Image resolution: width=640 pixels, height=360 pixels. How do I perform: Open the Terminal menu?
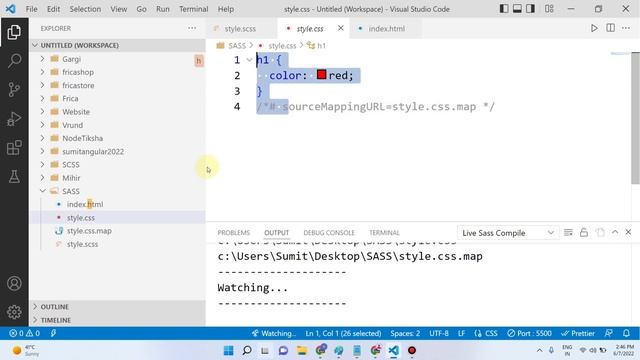(x=193, y=9)
